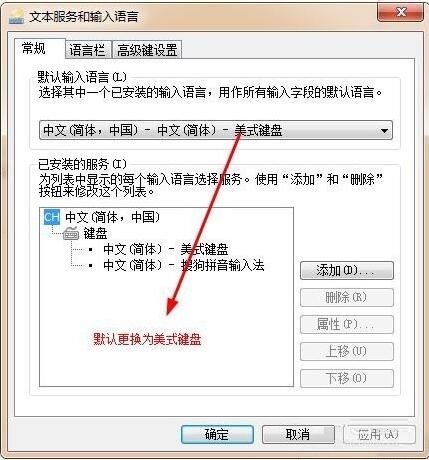Open the default input language dropdown arrow
The height and width of the screenshot is (460, 429).
pos(384,130)
